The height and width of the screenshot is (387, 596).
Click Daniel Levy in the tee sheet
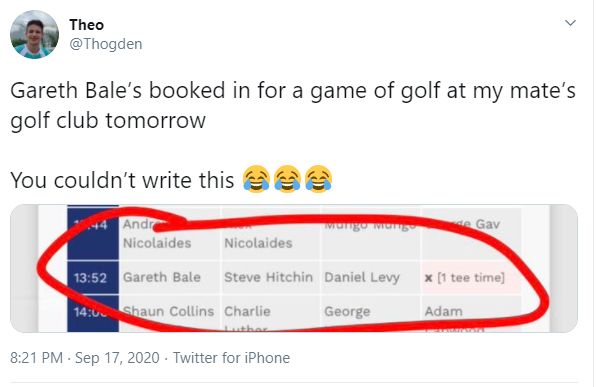click(x=362, y=278)
